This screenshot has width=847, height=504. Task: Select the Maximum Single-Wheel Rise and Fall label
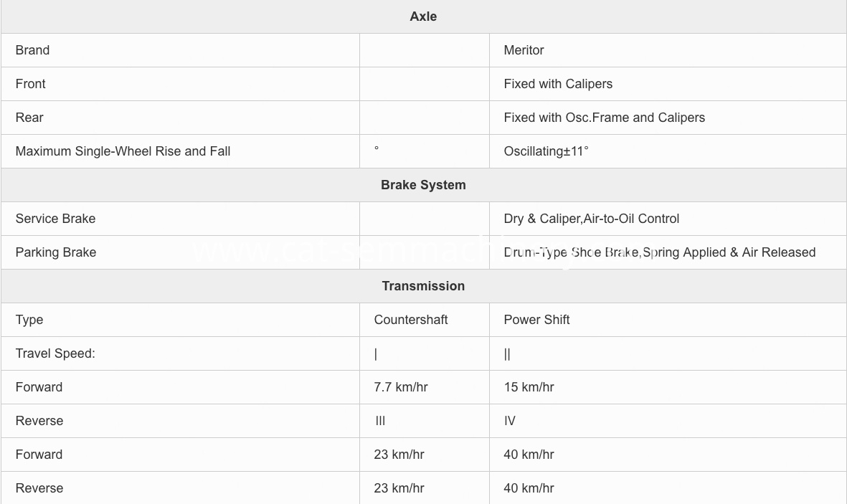point(123,151)
